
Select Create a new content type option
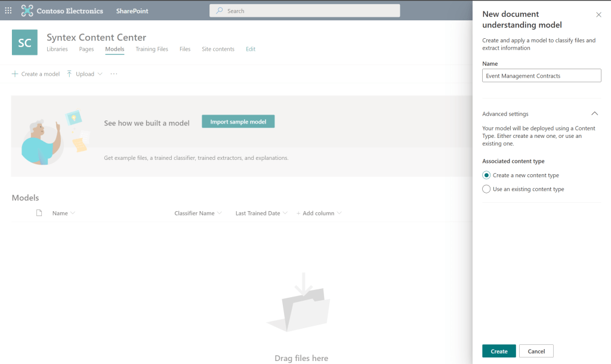[486, 175]
